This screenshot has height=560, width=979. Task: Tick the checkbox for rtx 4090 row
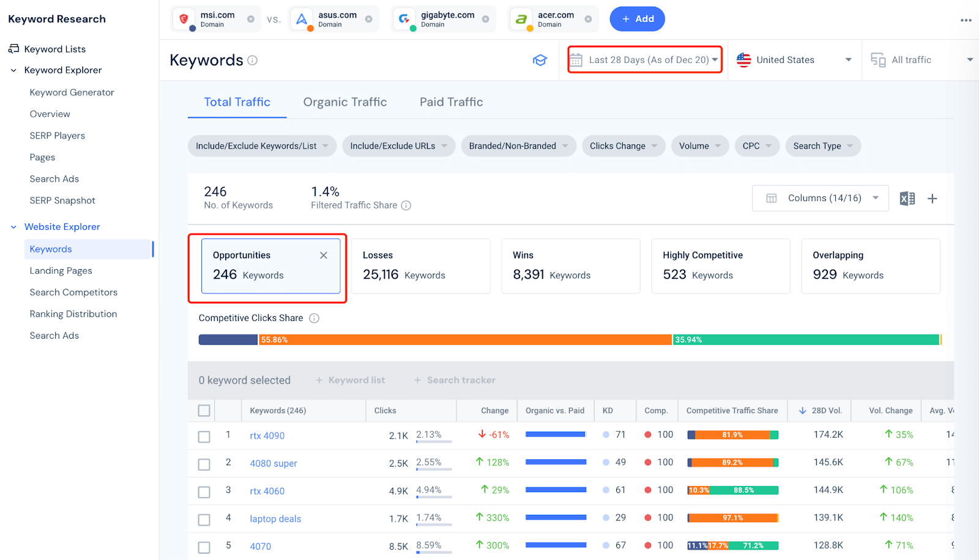pos(204,437)
